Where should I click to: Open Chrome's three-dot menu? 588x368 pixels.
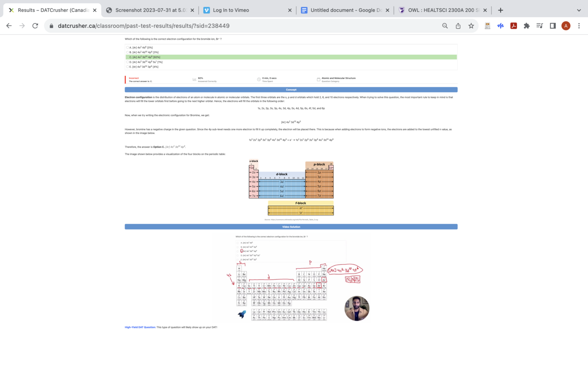click(x=579, y=26)
